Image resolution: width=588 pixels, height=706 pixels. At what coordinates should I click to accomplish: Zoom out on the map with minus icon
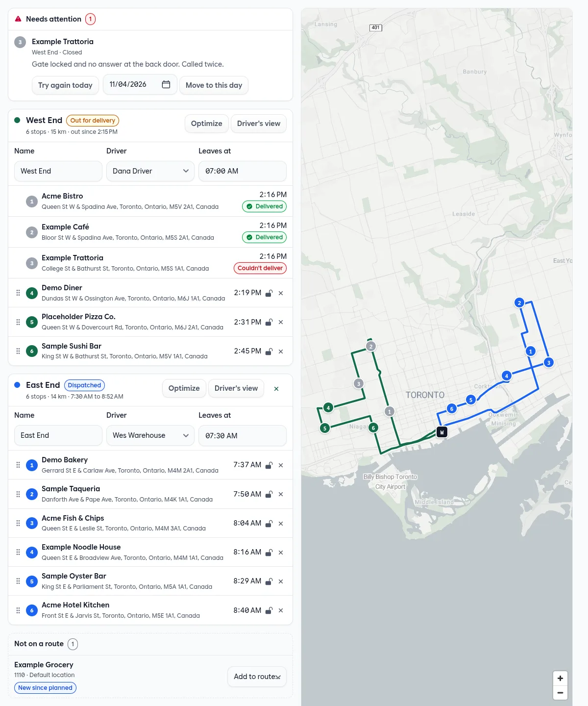(x=560, y=693)
